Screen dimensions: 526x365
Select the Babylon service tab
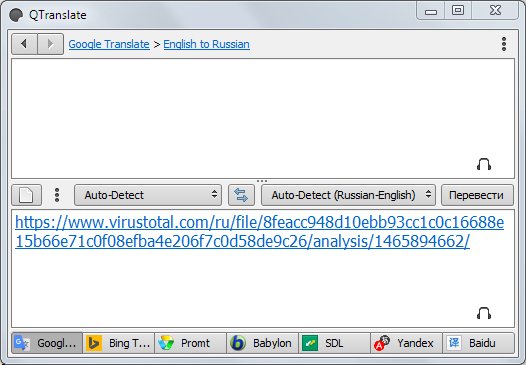coord(262,343)
